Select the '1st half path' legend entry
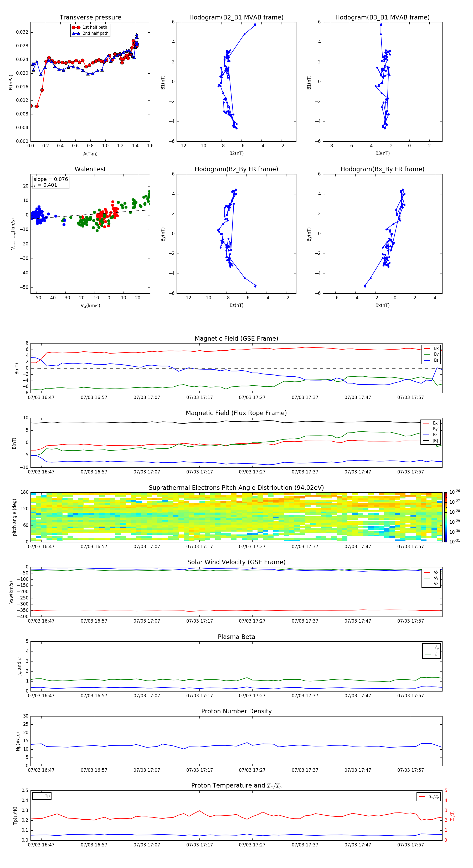 (90, 27)
